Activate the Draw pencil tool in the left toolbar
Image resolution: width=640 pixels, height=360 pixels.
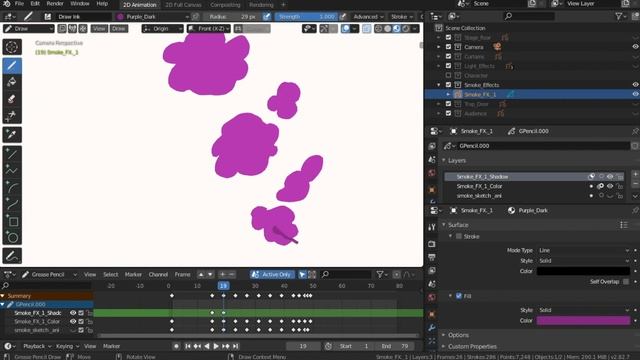[x=12, y=65]
